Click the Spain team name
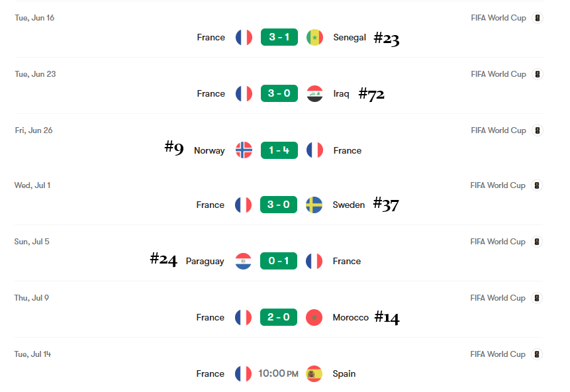The image size is (570, 392). click(344, 374)
